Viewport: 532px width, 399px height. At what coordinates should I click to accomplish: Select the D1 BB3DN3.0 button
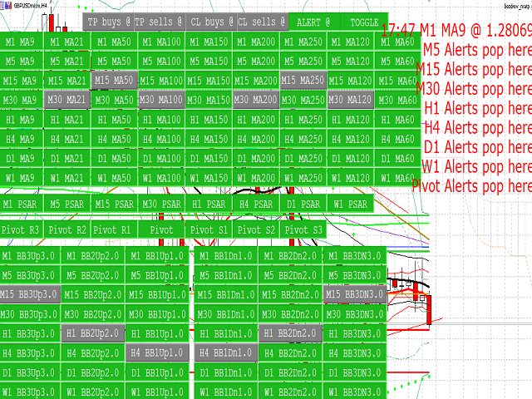pos(355,372)
